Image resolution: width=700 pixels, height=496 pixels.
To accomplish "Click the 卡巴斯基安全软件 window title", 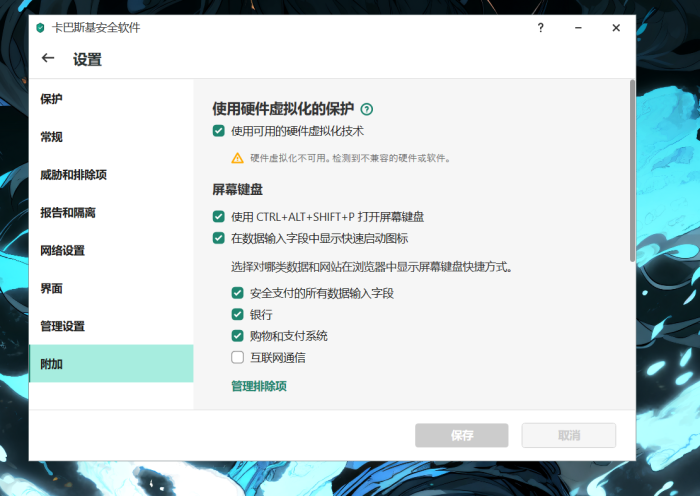I will (96, 28).
